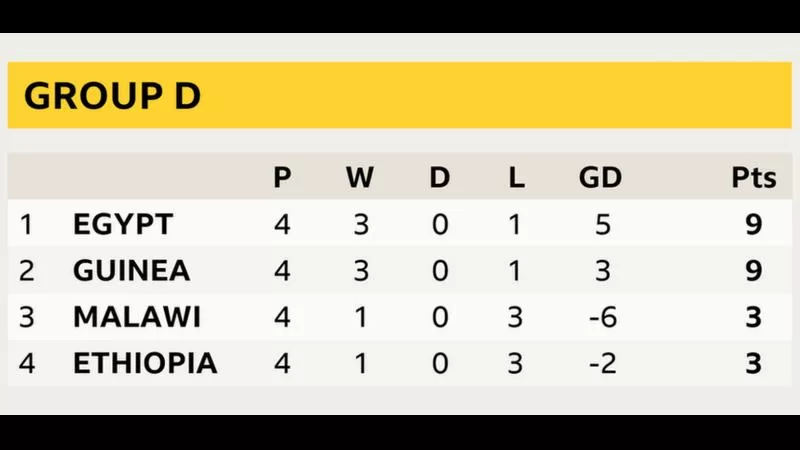Click rank number 4 beside Ethiopia
The height and width of the screenshot is (450, 800).
(x=27, y=363)
